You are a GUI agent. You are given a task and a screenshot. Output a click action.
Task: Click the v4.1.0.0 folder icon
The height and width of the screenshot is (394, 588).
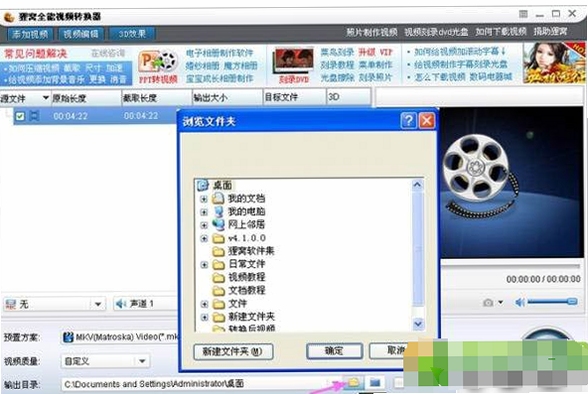(x=218, y=238)
